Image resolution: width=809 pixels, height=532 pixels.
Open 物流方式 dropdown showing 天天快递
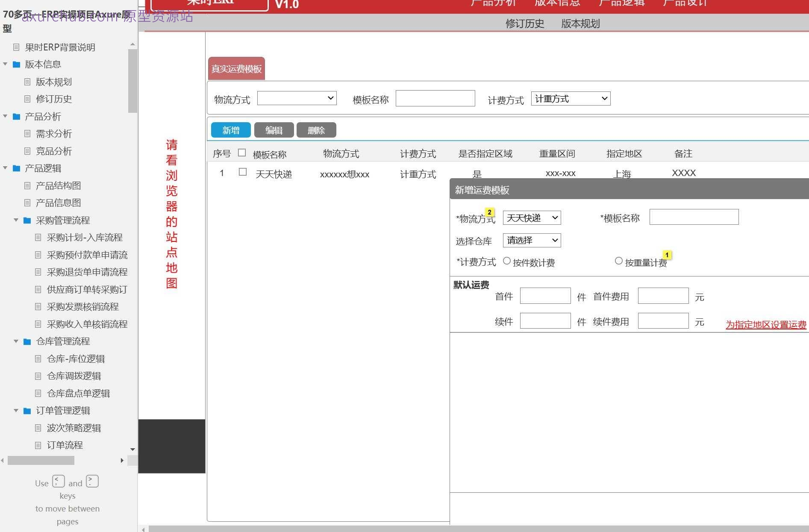(x=532, y=218)
